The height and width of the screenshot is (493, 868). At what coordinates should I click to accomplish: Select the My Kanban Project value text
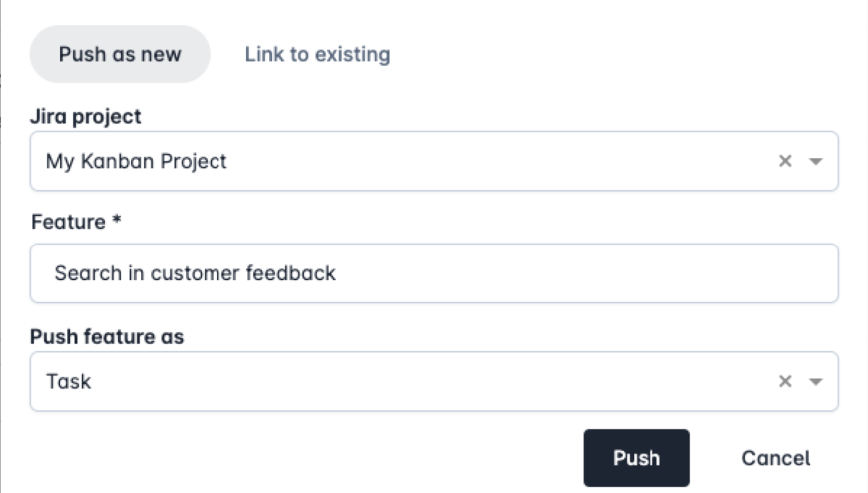137,161
